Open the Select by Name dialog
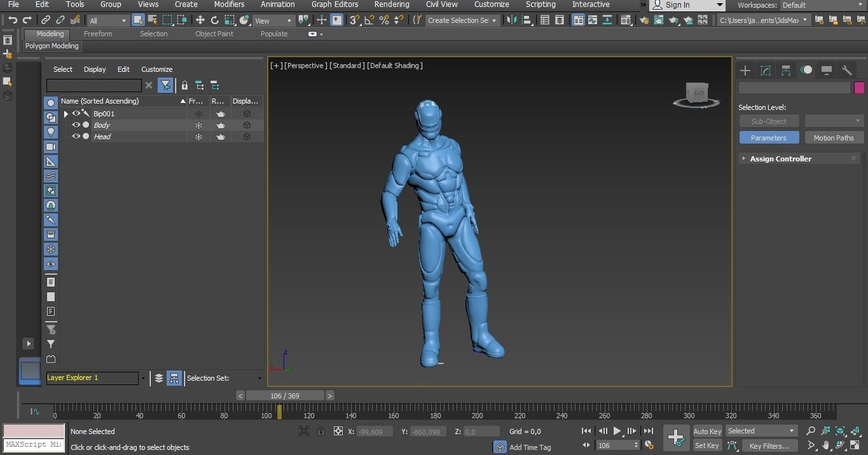 (x=153, y=20)
